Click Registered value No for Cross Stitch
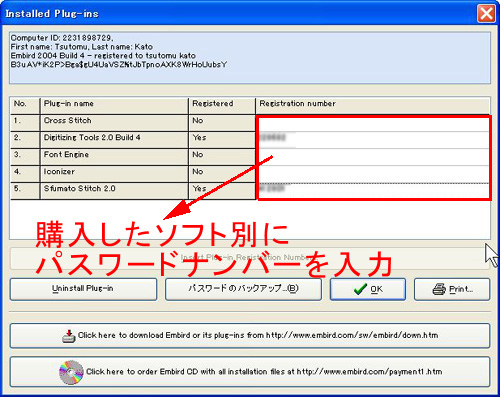This screenshot has width=500, height=397. pos(198,120)
